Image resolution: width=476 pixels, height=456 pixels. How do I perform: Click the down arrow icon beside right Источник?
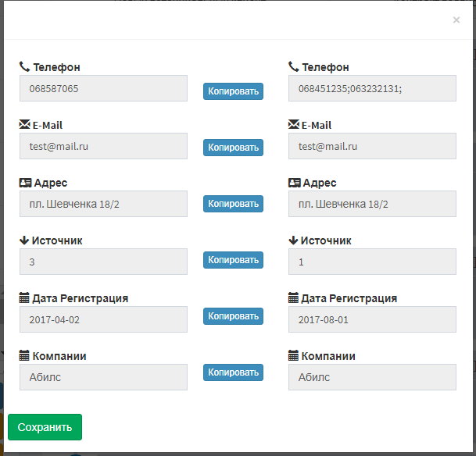click(294, 240)
